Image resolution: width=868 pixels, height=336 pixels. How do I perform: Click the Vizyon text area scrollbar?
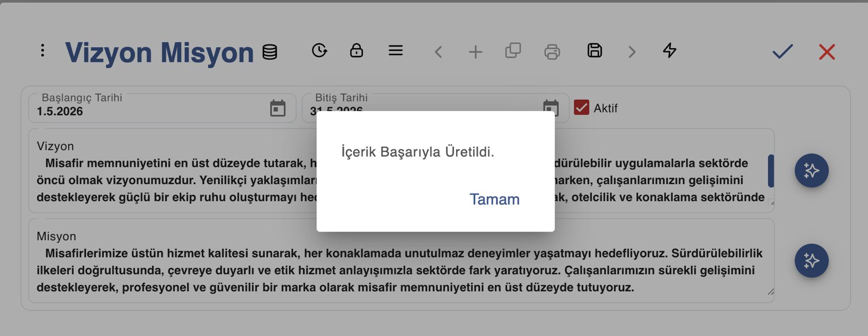770,171
